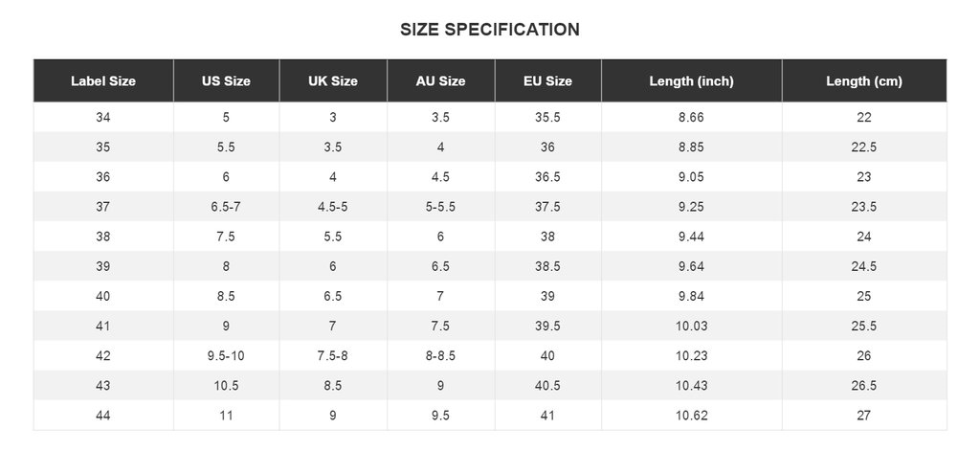Click the Length (inch) column header

[691, 81]
